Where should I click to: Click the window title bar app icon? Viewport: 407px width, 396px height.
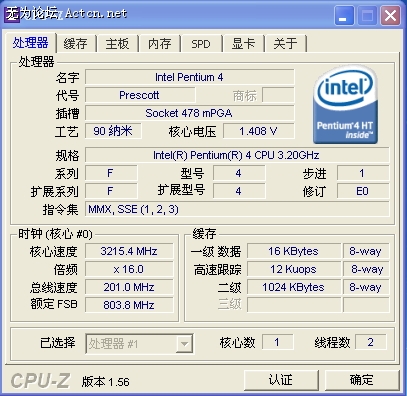click(12, 15)
